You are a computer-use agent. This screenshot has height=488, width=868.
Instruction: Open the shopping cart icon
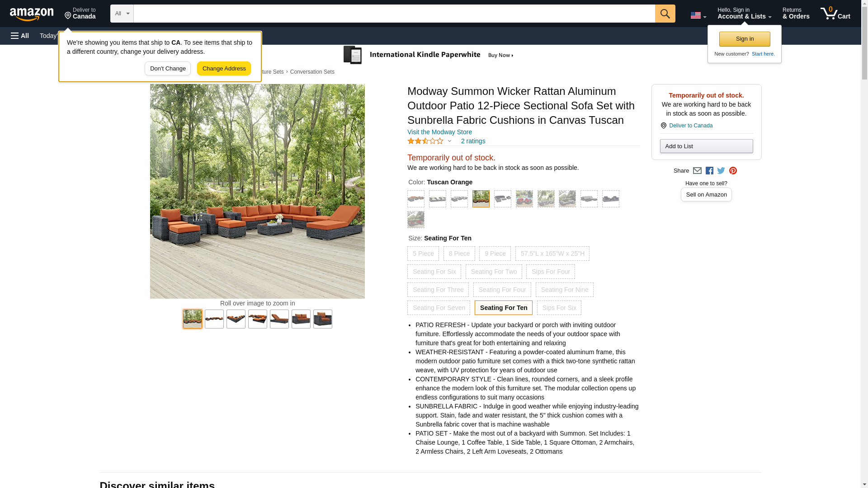pos(835,14)
